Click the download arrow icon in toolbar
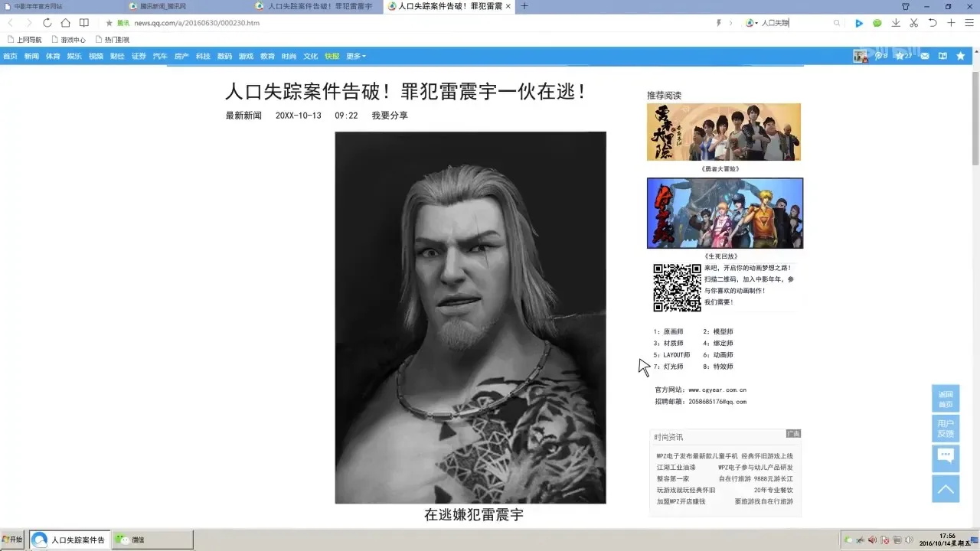This screenshot has width=980, height=551. 896,23
